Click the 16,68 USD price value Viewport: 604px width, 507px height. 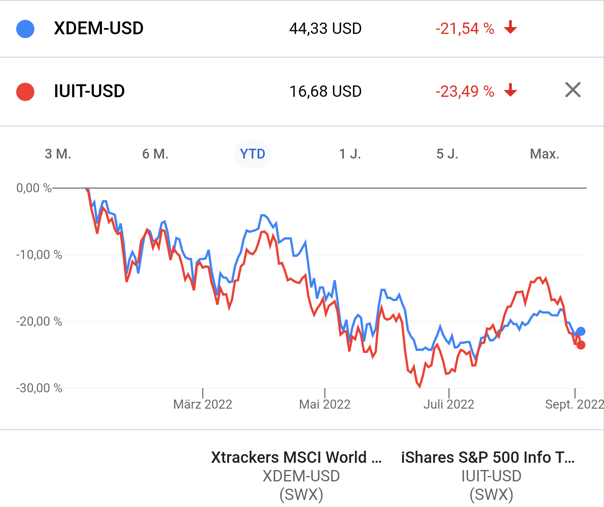[x=325, y=92]
